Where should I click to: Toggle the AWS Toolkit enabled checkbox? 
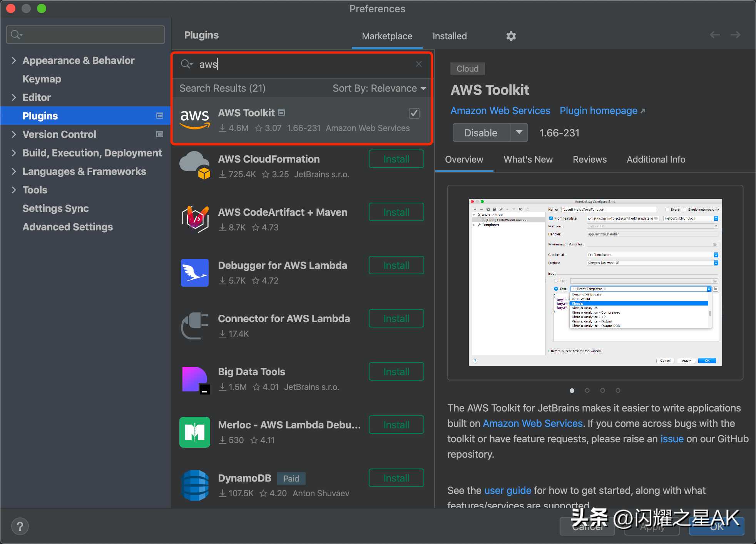click(414, 113)
